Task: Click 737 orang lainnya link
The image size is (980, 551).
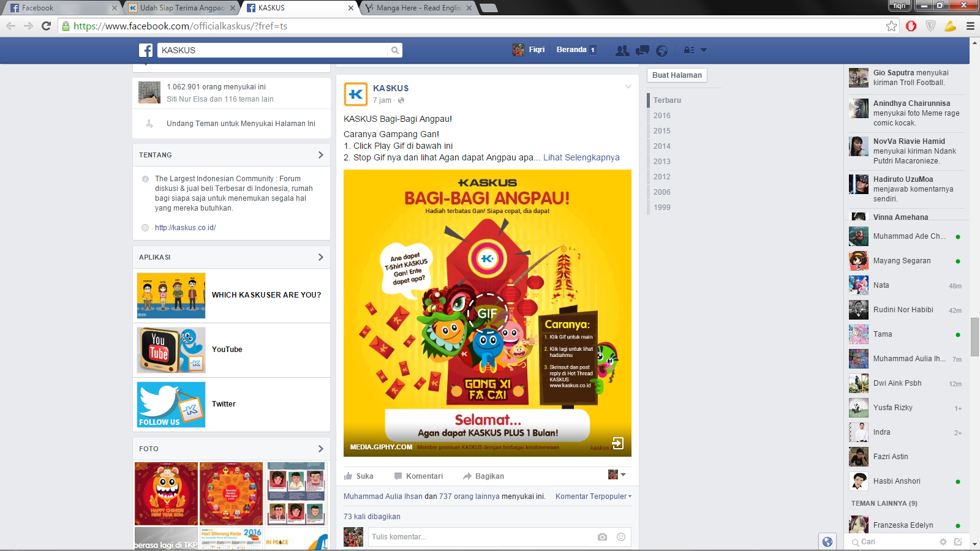Action: click(x=469, y=497)
